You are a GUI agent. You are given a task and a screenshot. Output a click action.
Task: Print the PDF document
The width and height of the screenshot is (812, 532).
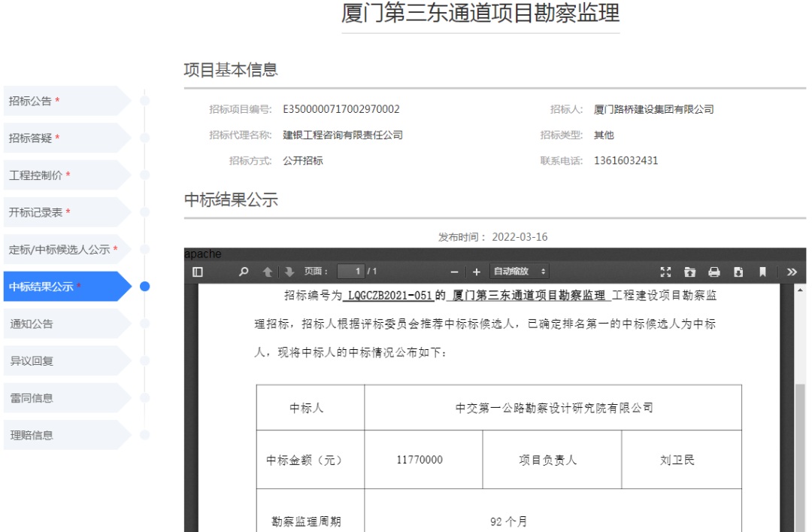[x=714, y=272]
